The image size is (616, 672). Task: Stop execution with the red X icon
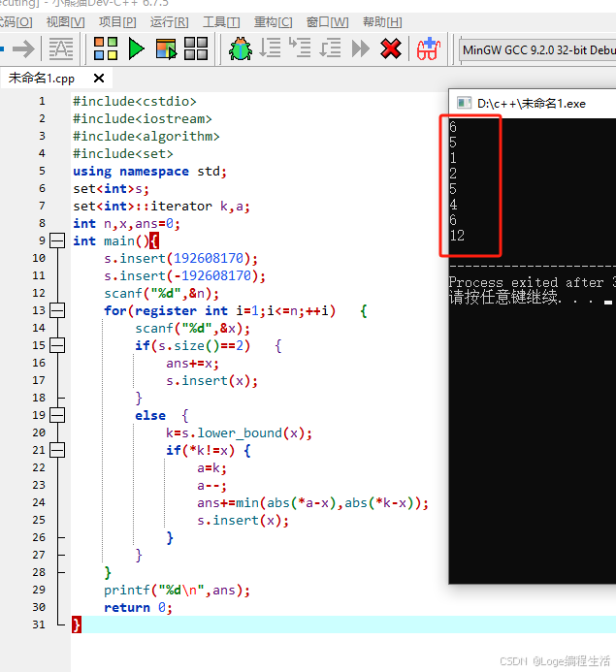pos(391,48)
